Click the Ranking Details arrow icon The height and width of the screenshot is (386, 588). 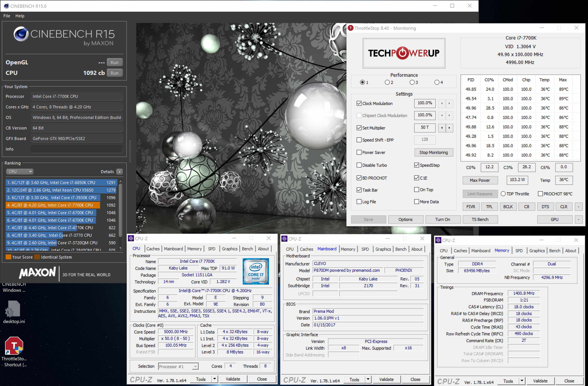point(120,171)
